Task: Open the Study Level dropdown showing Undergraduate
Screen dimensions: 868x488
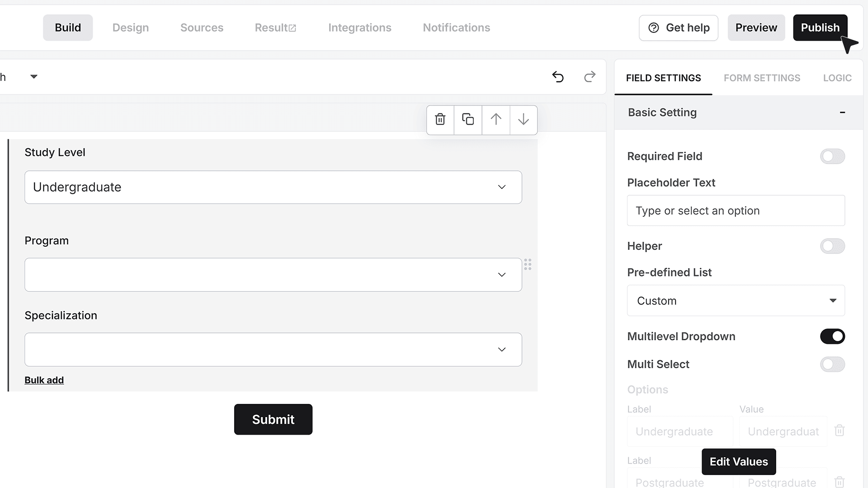Action: pyautogui.click(x=273, y=187)
